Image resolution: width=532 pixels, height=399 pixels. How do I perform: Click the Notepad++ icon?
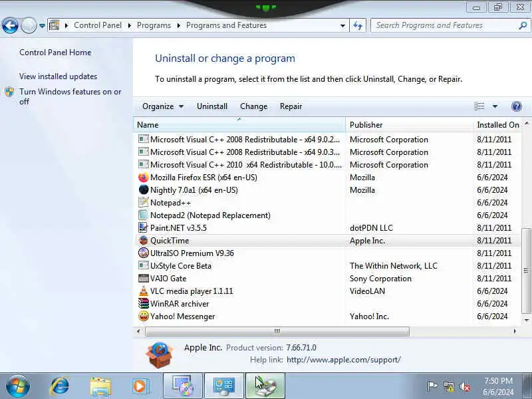144,203
